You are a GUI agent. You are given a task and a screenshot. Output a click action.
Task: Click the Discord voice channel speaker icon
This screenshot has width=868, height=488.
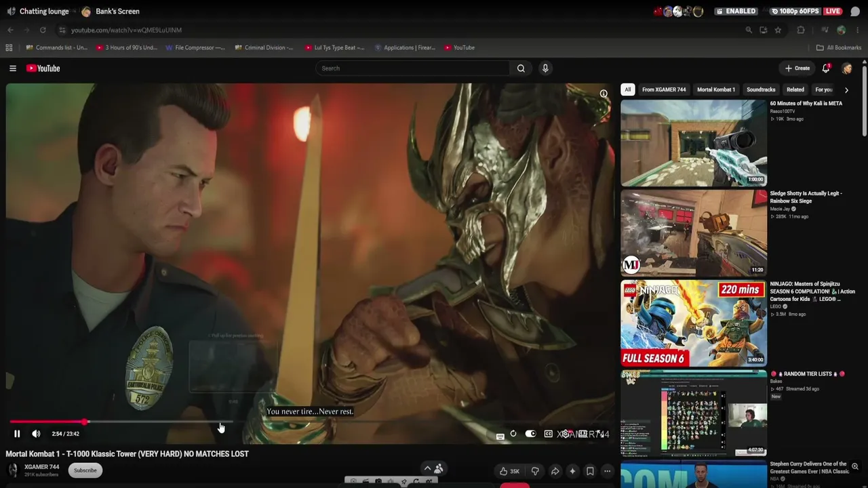11,12
